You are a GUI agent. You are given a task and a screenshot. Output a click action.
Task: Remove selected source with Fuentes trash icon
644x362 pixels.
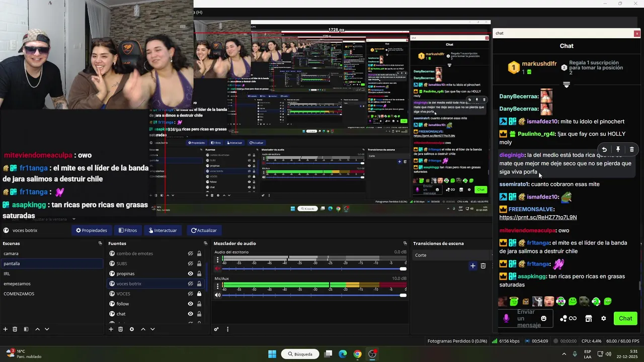[x=121, y=329]
